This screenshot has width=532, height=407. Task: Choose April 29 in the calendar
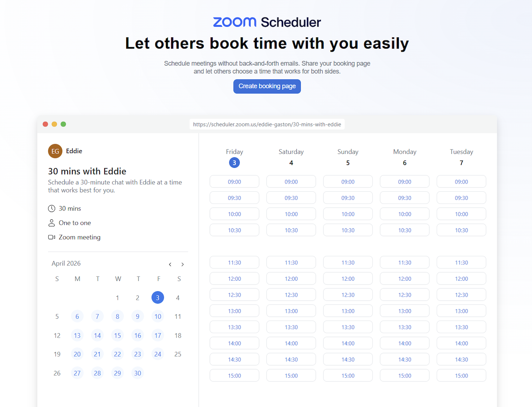click(117, 373)
